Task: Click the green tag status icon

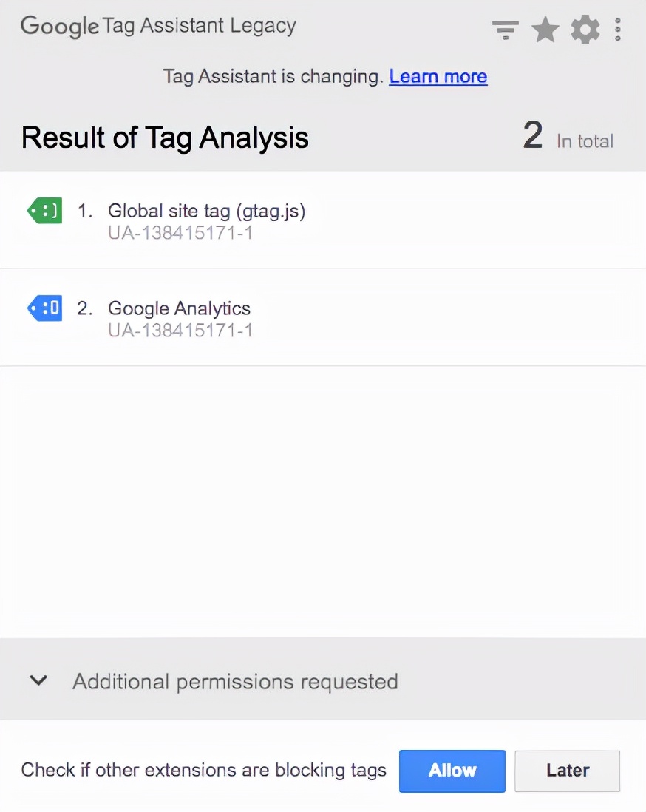Action: [x=44, y=211]
